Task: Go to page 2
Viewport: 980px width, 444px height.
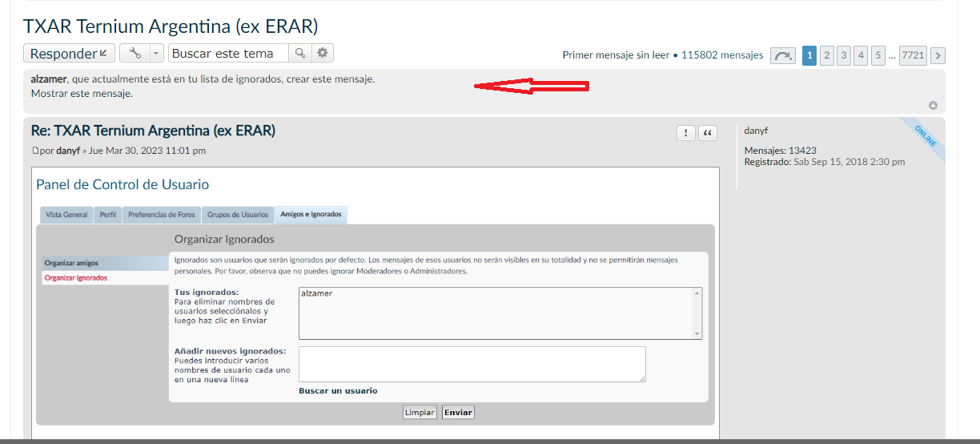Action: [x=827, y=55]
